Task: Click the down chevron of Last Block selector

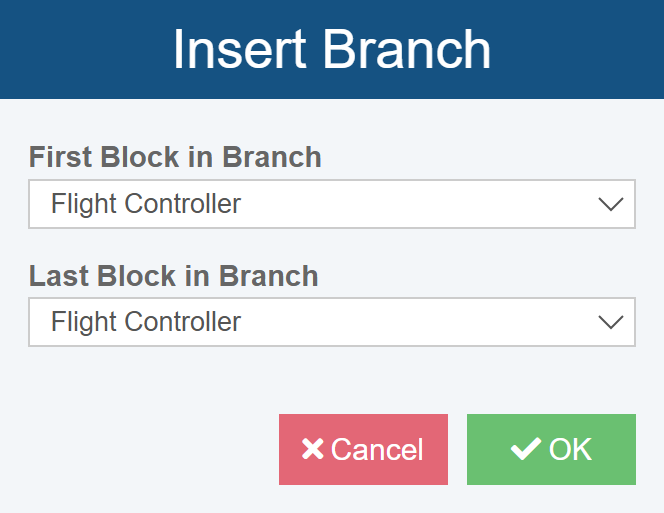Action: (x=609, y=322)
